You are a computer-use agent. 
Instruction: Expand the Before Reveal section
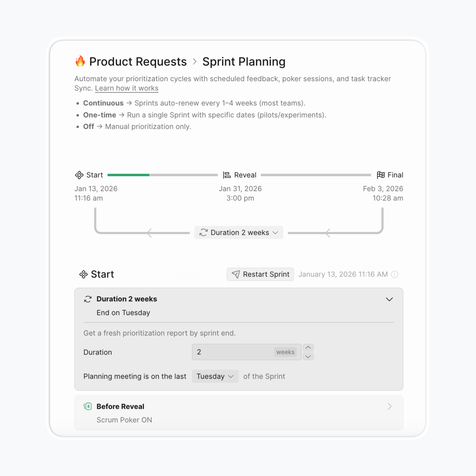(x=390, y=406)
